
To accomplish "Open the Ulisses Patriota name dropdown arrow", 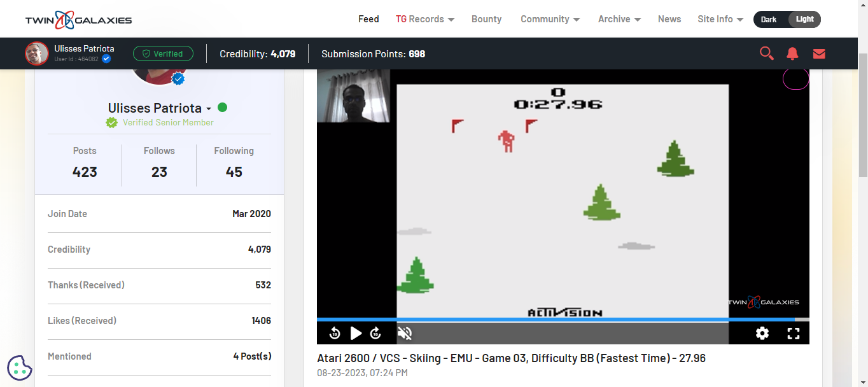I will (x=209, y=109).
